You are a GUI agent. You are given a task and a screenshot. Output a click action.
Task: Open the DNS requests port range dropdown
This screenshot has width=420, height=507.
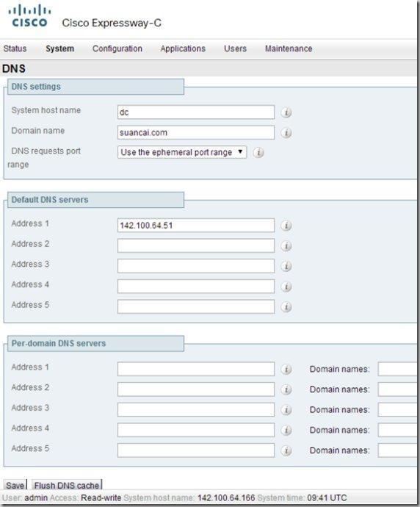point(182,152)
